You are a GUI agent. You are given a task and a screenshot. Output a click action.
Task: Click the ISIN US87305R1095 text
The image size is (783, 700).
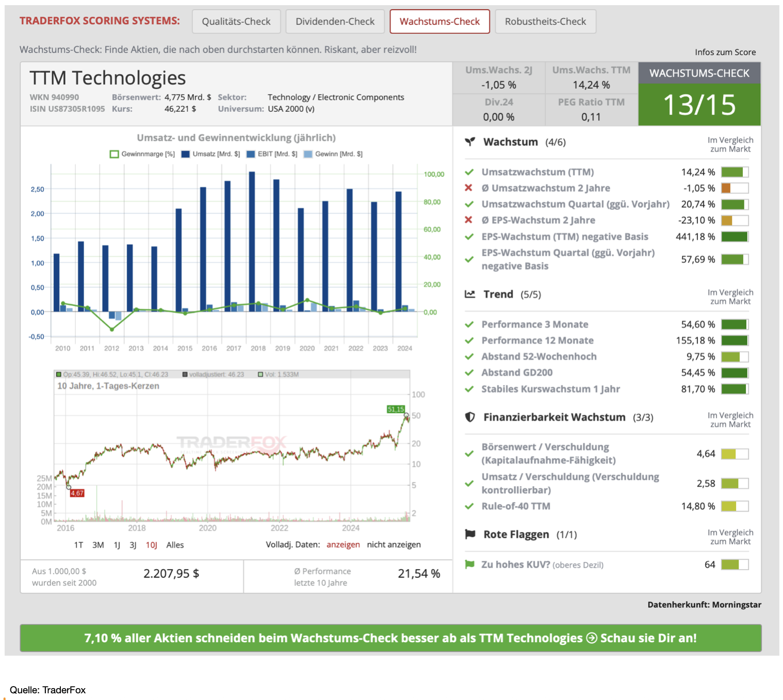click(x=67, y=109)
